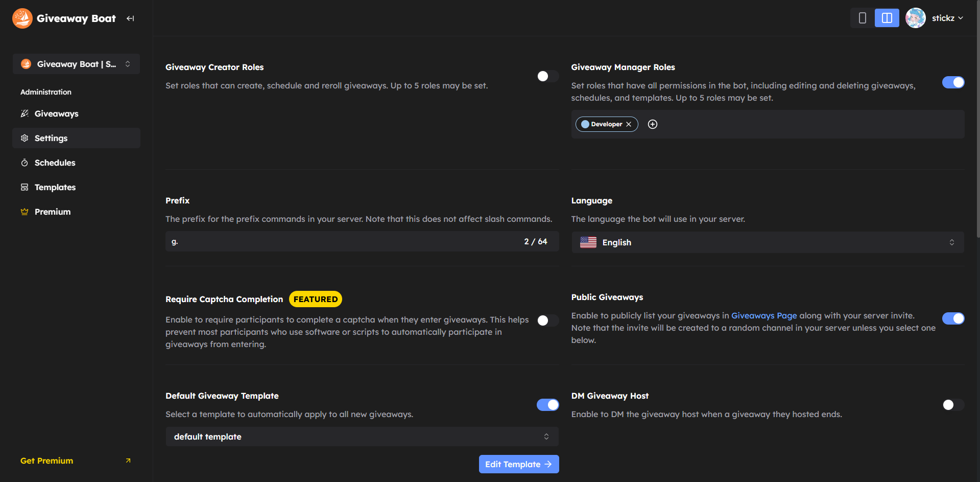Disable Default Giveaway Template toggle
980x482 pixels.
point(547,405)
